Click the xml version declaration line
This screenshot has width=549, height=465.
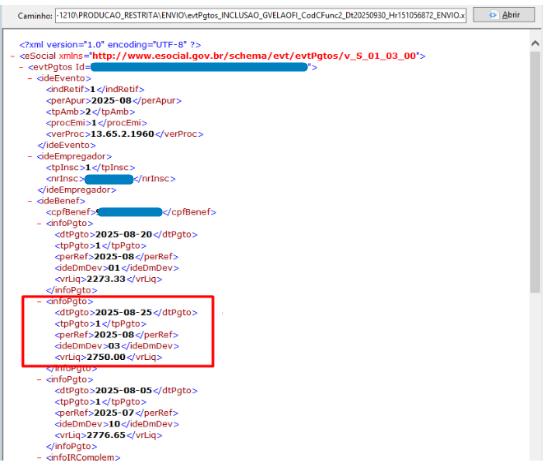tap(110, 45)
